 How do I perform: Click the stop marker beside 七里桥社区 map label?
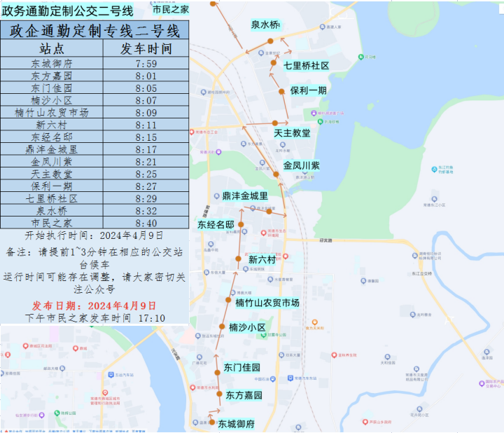point(274,64)
